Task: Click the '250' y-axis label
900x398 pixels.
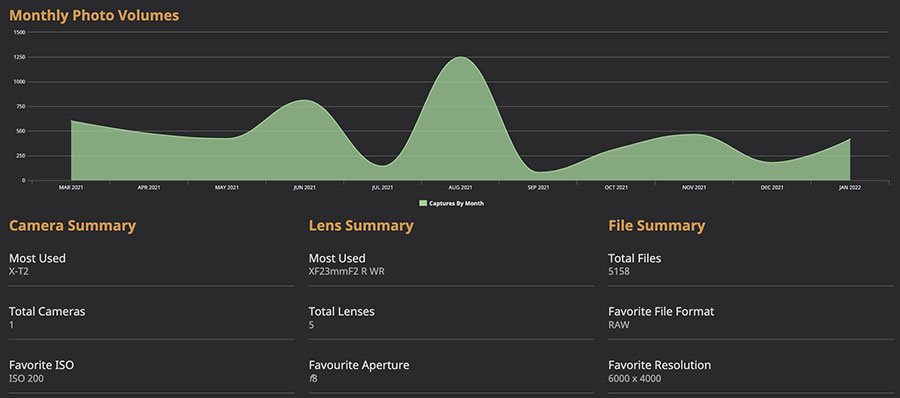Action: (21, 156)
